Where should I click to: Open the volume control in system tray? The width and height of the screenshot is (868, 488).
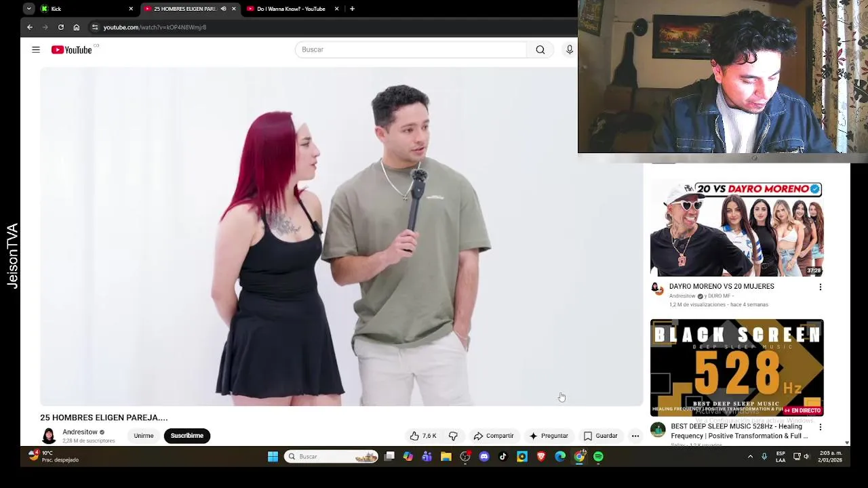click(806, 457)
